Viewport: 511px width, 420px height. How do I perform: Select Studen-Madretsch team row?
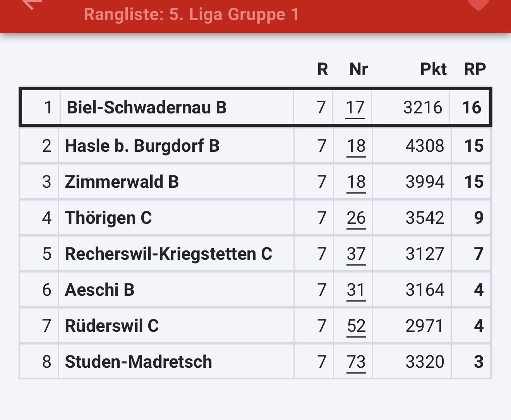tap(138, 362)
